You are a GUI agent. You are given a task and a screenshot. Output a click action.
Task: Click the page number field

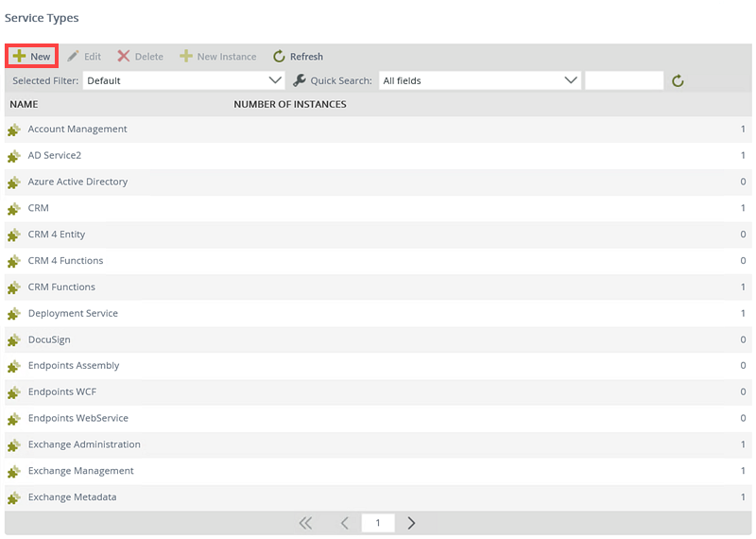(378, 523)
